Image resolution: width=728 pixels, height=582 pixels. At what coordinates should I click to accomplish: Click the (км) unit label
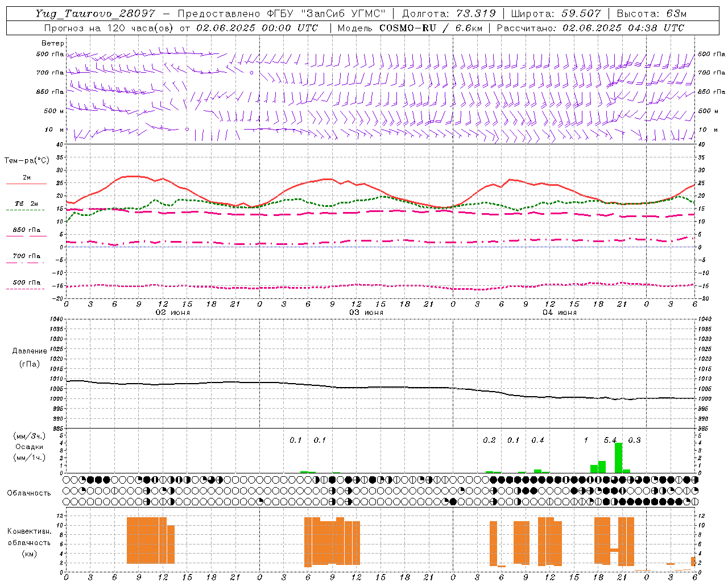point(29,554)
